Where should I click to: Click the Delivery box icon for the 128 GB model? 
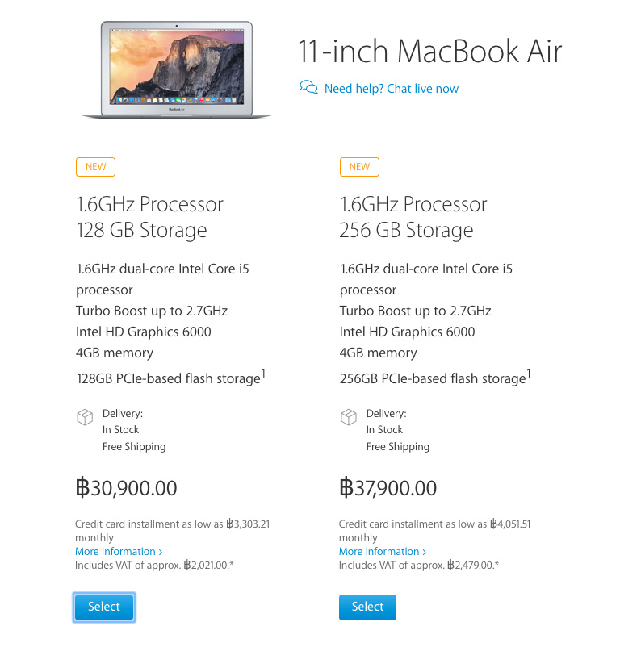pos(85,417)
